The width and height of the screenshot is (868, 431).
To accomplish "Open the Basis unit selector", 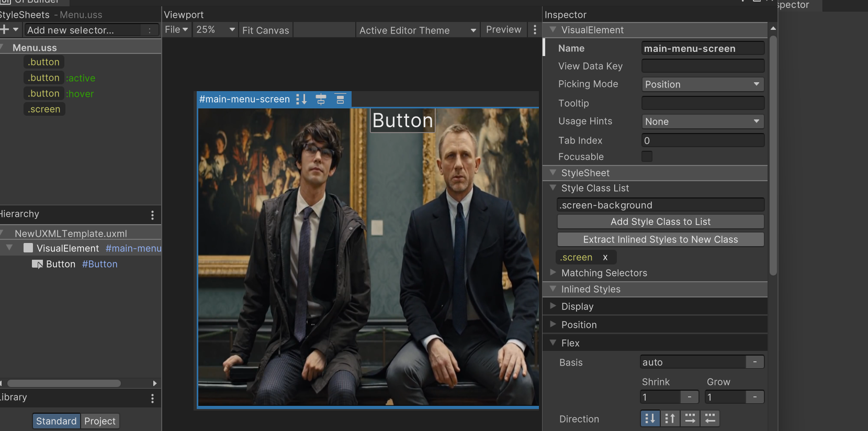I will [x=754, y=362].
